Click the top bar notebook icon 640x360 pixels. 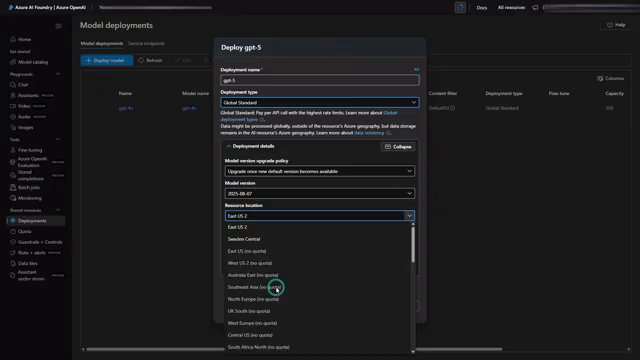pos(460,7)
